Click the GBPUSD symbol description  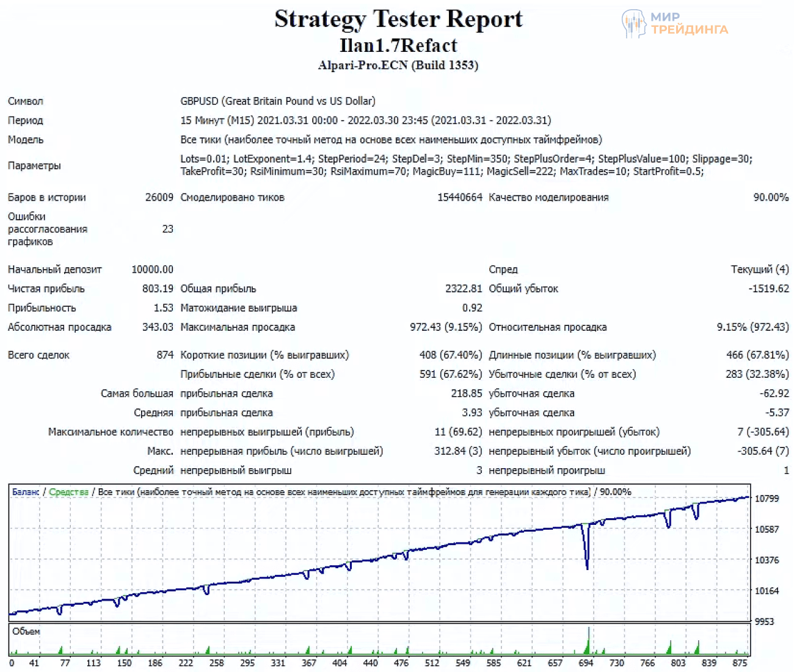click(x=278, y=101)
